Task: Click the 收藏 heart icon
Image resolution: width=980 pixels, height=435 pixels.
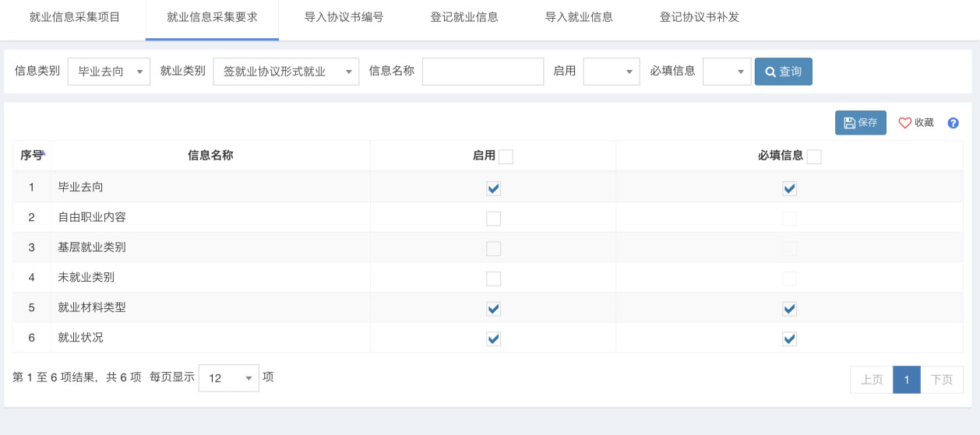Action: [905, 123]
